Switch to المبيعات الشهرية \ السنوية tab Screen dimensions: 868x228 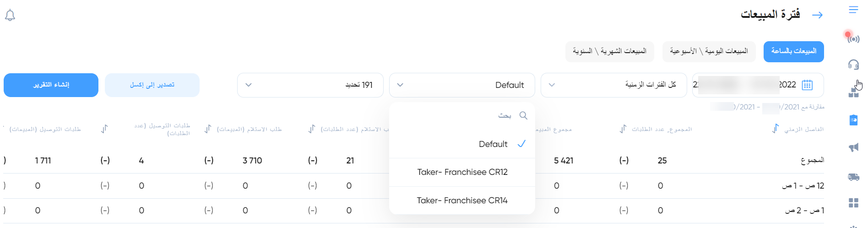[x=610, y=51]
